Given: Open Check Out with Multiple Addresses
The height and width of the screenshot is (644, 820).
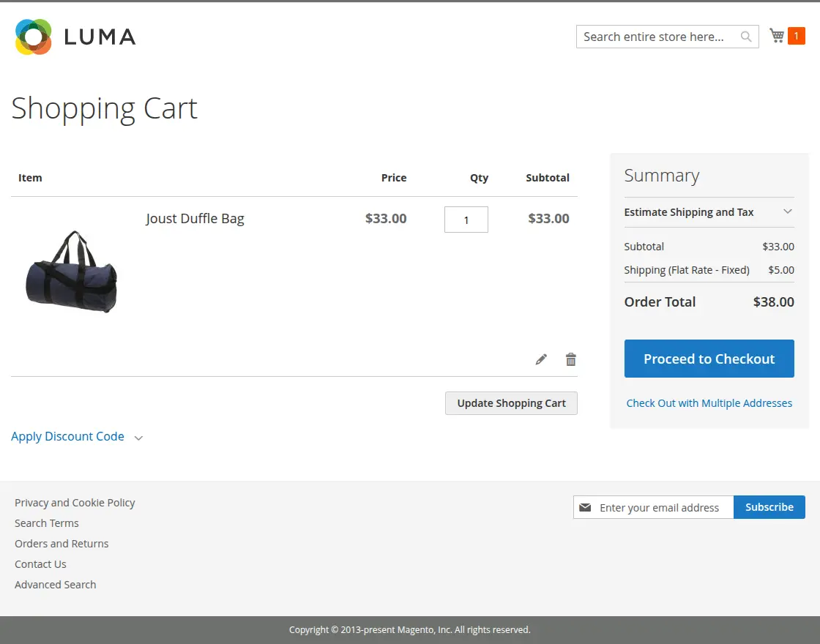Looking at the screenshot, I should (x=709, y=403).
